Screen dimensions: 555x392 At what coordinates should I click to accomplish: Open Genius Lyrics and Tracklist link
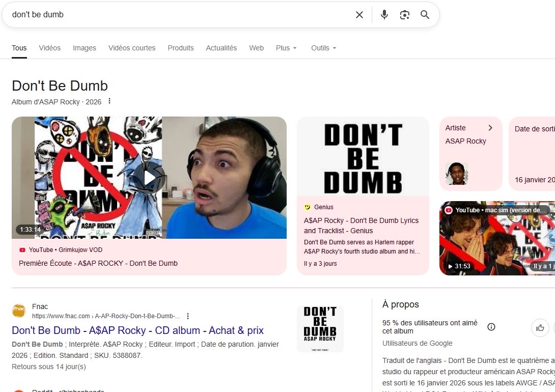361,226
